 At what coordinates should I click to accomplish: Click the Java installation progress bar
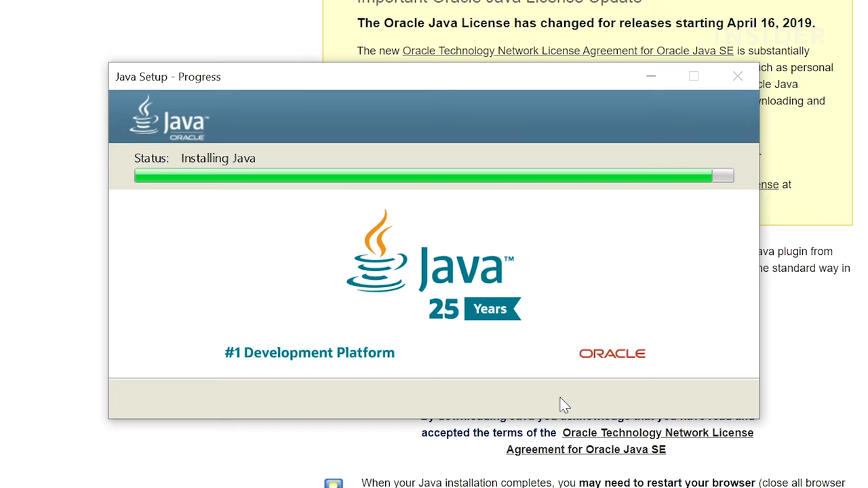pos(434,176)
